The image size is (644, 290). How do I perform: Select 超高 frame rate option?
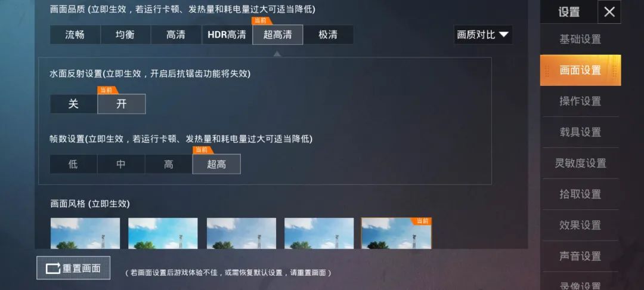216,164
